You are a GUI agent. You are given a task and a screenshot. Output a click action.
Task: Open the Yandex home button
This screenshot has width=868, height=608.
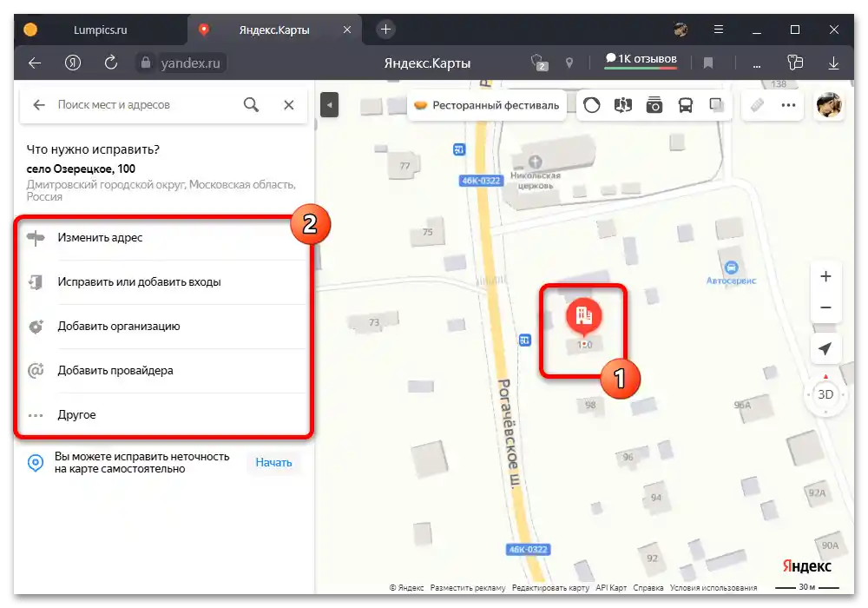pyautogui.click(x=73, y=63)
